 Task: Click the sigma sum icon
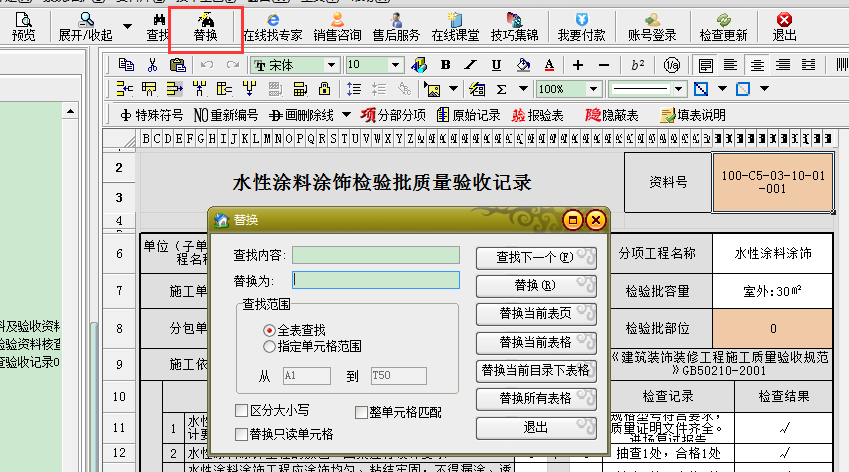501,89
